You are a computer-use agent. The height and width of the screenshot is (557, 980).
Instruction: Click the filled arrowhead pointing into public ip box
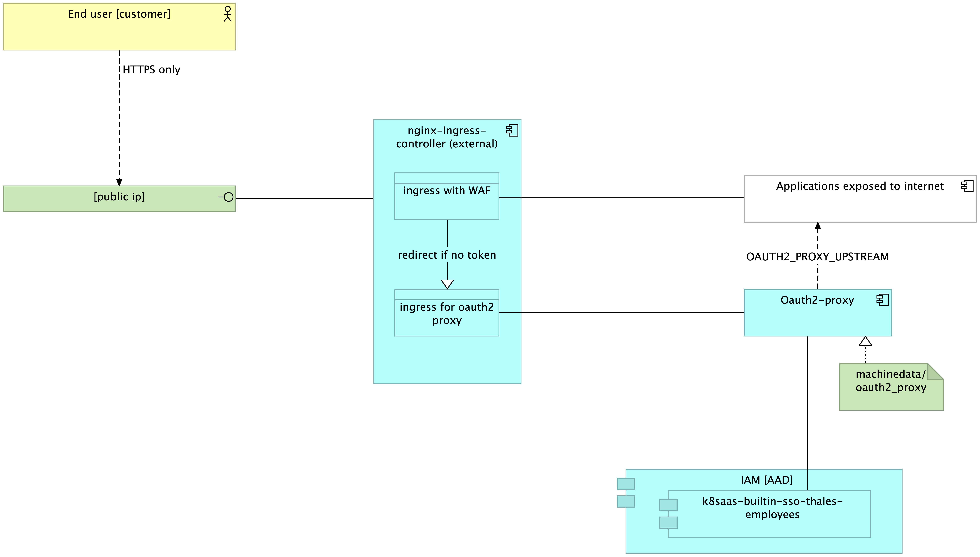tap(119, 182)
